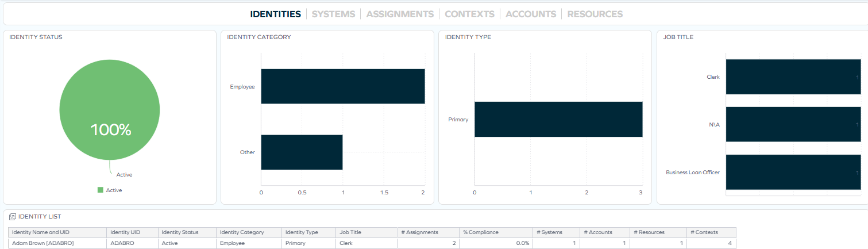Sort by Identity Name and UID column
Screen dimensions: 868x249
coord(57,232)
